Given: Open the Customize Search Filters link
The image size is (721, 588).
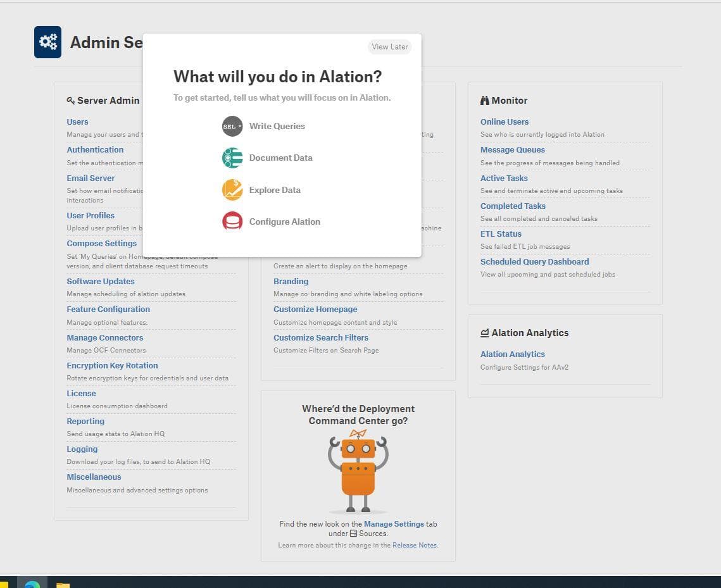Looking at the screenshot, I should point(321,337).
